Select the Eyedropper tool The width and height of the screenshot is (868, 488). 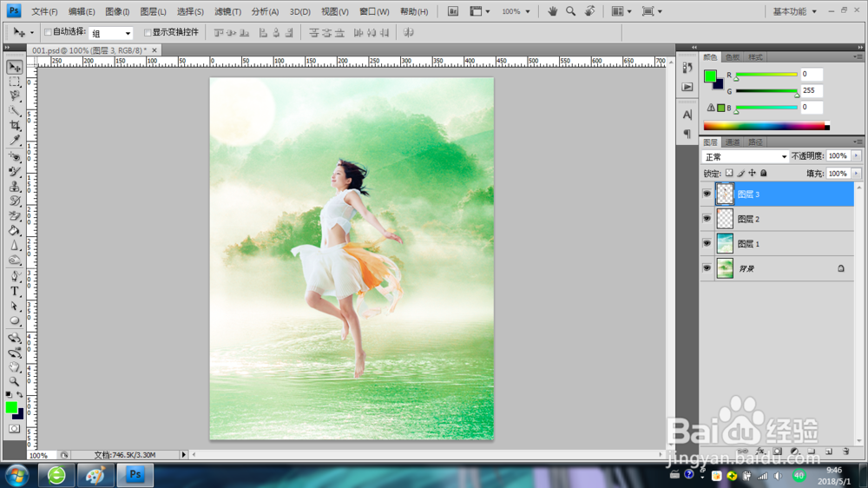click(x=15, y=140)
